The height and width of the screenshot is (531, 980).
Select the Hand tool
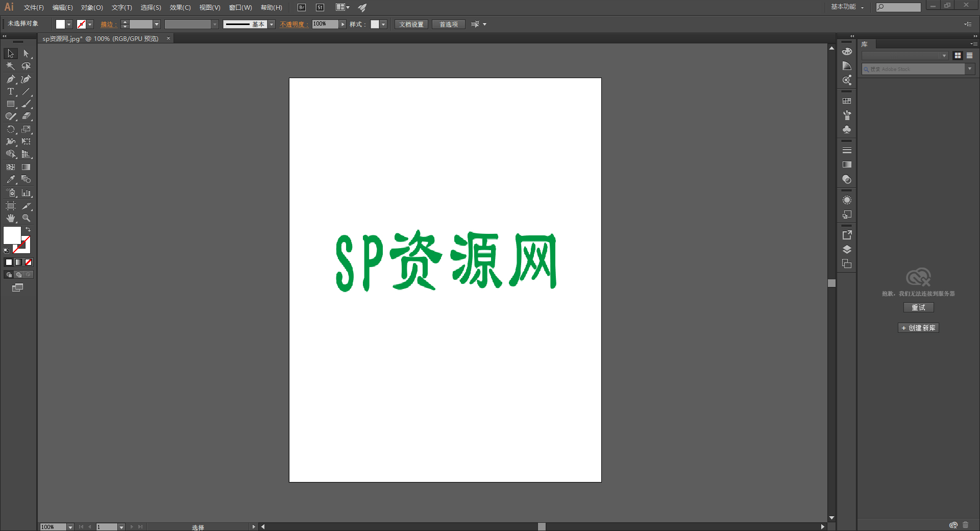tap(11, 218)
